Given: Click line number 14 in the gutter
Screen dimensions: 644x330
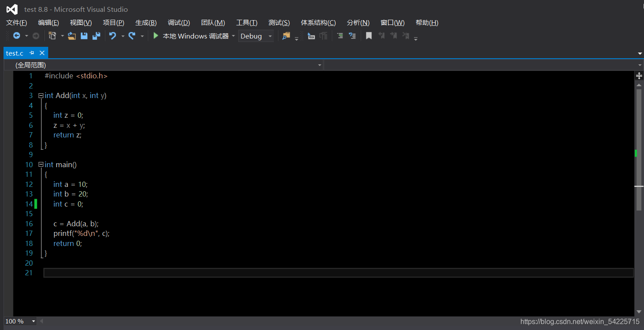Looking at the screenshot, I should 29,204.
